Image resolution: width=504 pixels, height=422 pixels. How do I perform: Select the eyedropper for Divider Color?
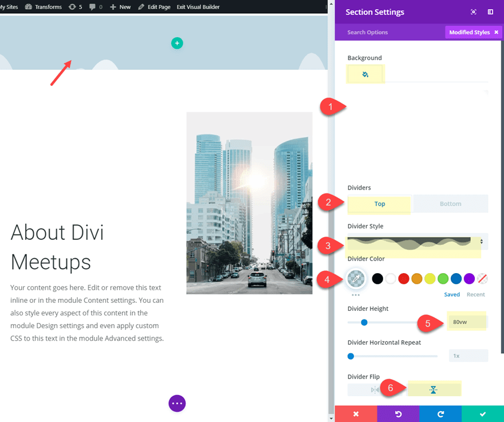(x=356, y=279)
